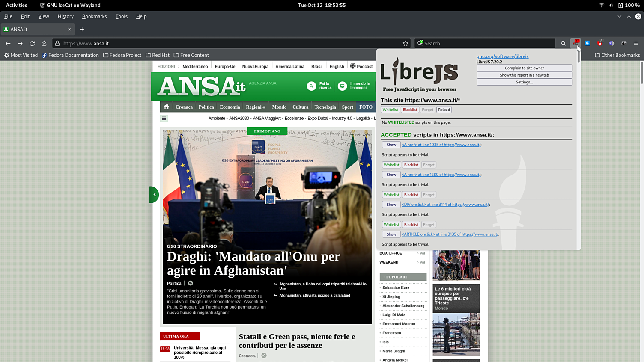Blacklist the A href line 1035 script
The width and height of the screenshot is (644, 362).
click(411, 165)
